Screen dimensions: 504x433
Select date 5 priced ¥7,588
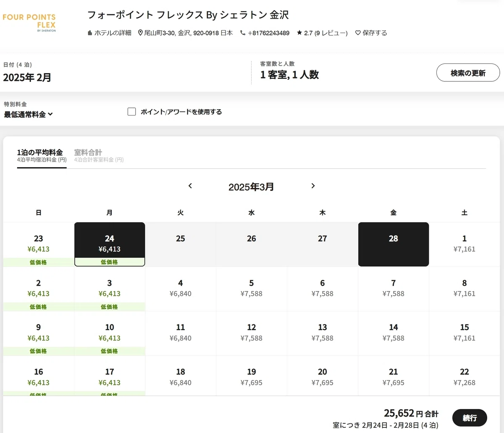point(252,289)
